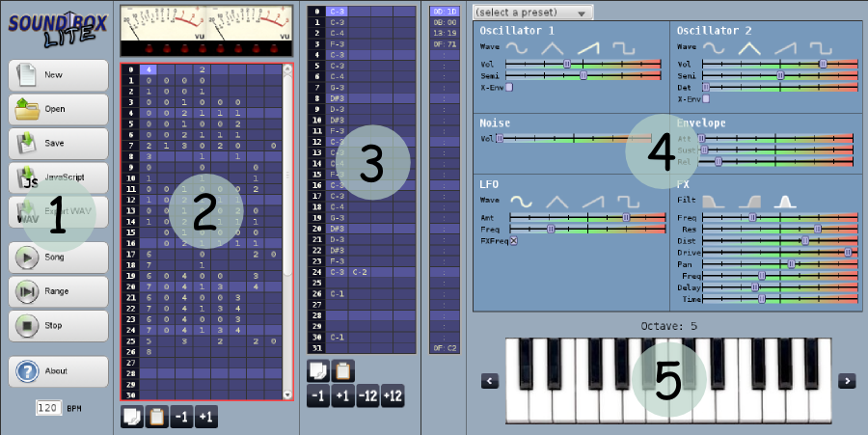Screen dimensions: 868x435
Task: Copy notes in the pattern editor
Action: pyautogui.click(x=318, y=370)
